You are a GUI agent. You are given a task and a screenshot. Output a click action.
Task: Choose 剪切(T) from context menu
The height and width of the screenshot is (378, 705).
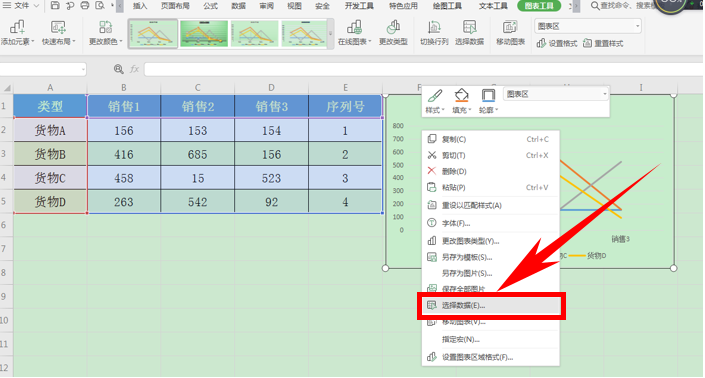point(491,156)
